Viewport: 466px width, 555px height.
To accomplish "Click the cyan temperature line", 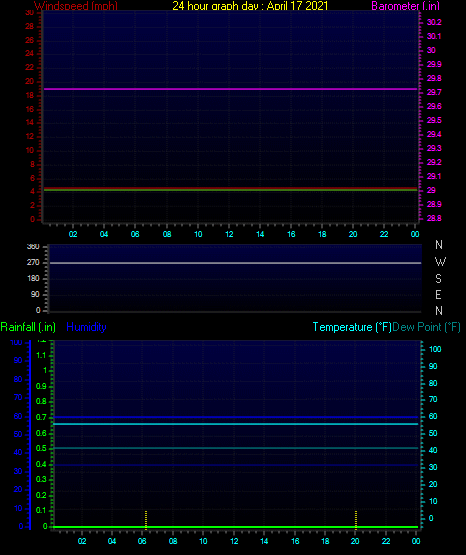I will [x=235, y=424].
